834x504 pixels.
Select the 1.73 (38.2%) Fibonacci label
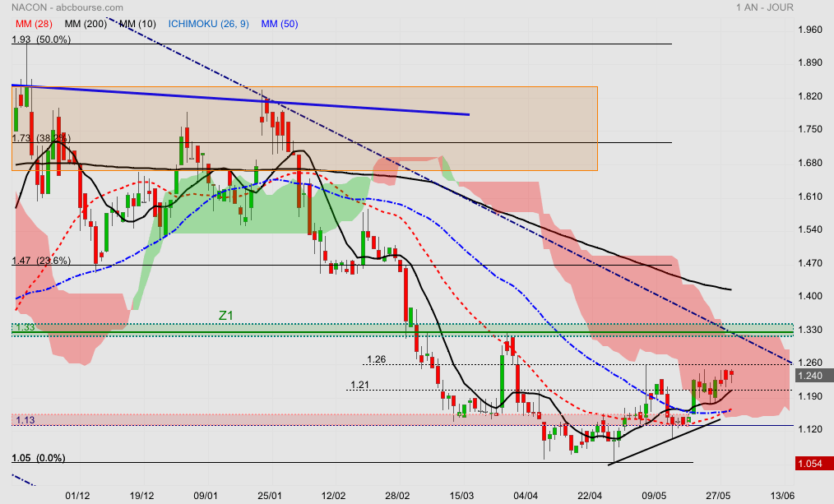click(41, 138)
